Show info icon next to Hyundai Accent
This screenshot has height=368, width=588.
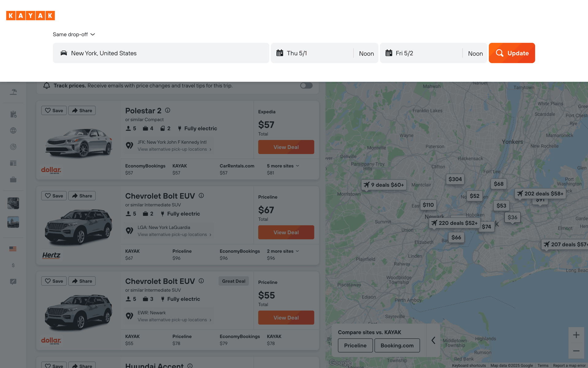190,366
